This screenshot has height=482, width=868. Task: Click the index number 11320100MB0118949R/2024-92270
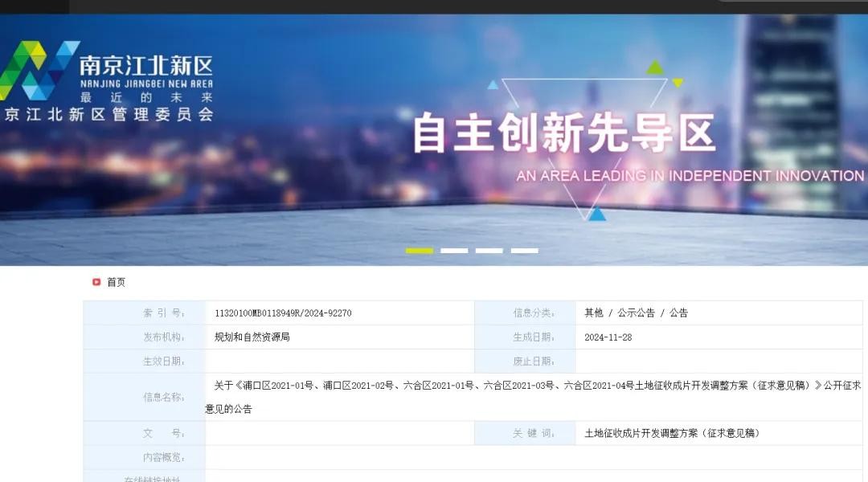click(x=283, y=313)
